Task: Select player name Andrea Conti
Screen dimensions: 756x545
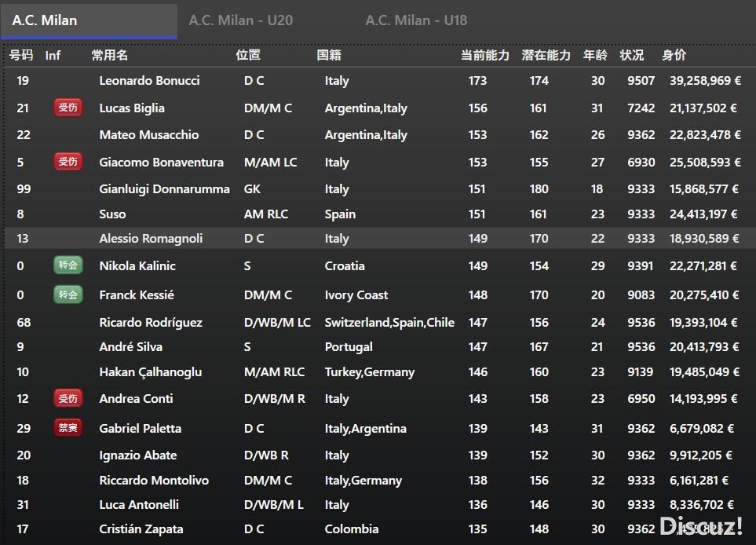Action: [136, 398]
